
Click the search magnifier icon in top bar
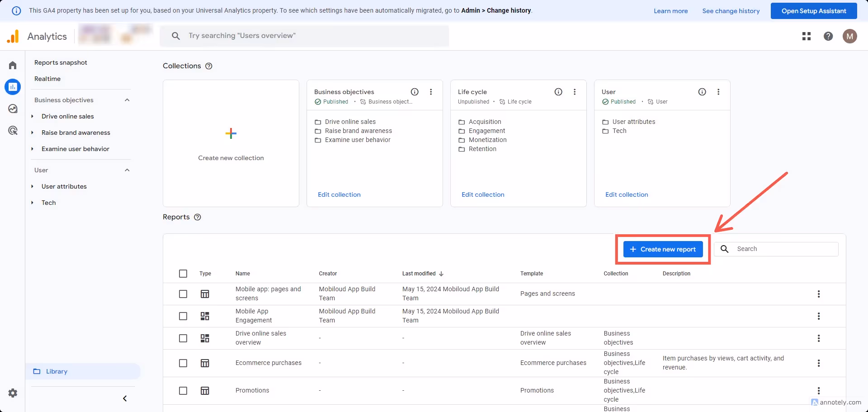[x=176, y=36]
